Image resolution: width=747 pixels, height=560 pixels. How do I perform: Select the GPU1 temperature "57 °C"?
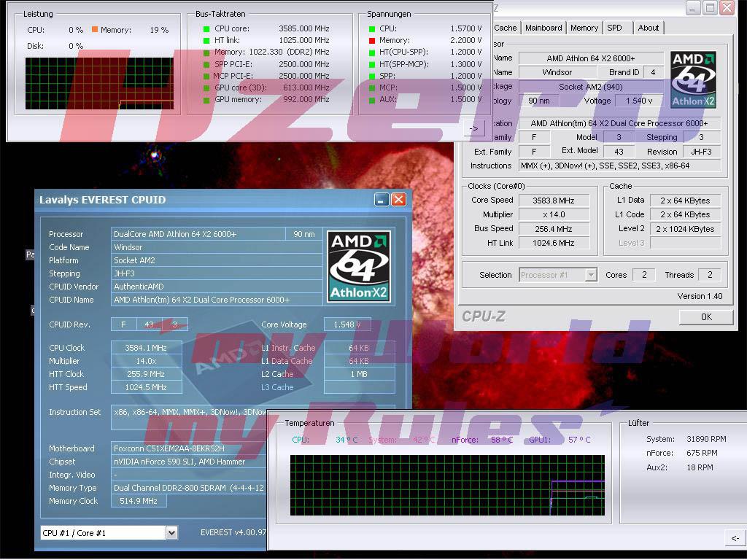(579, 440)
